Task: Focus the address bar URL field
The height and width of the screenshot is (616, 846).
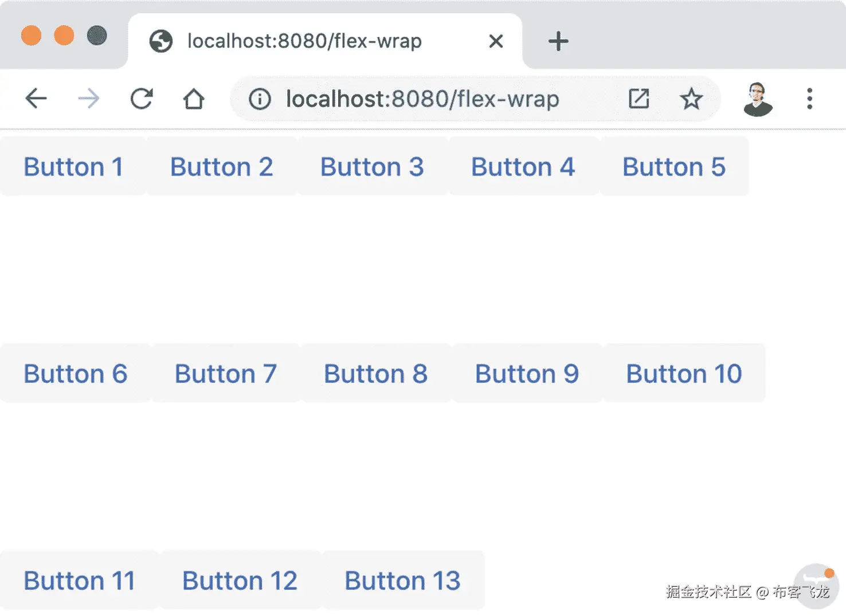Action: 422,99
